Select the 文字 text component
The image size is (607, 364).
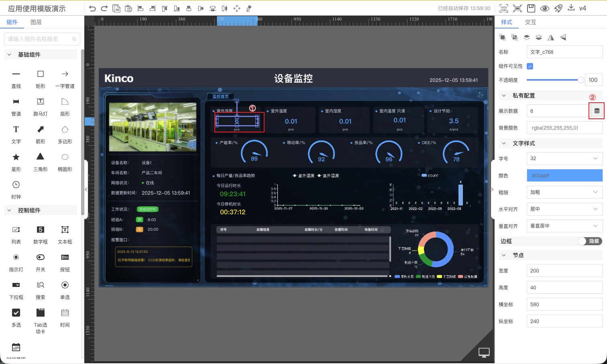coord(16,129)
